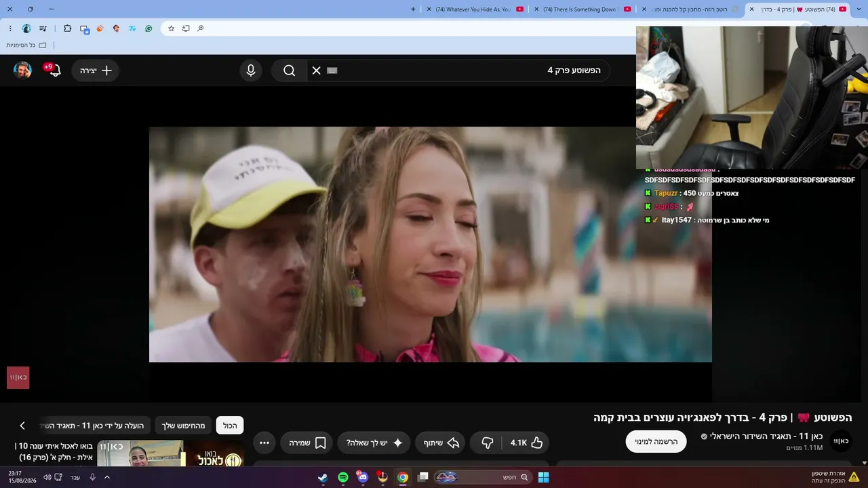Click the Grammarly extension icon

click(149, 28)
